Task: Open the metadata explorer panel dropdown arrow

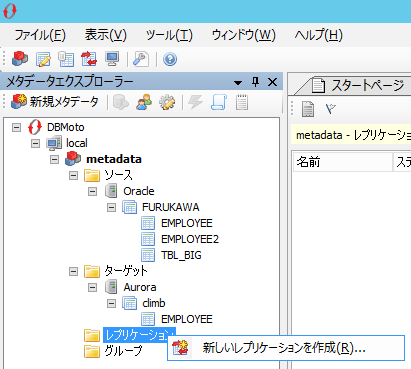Action: [238, 83]
